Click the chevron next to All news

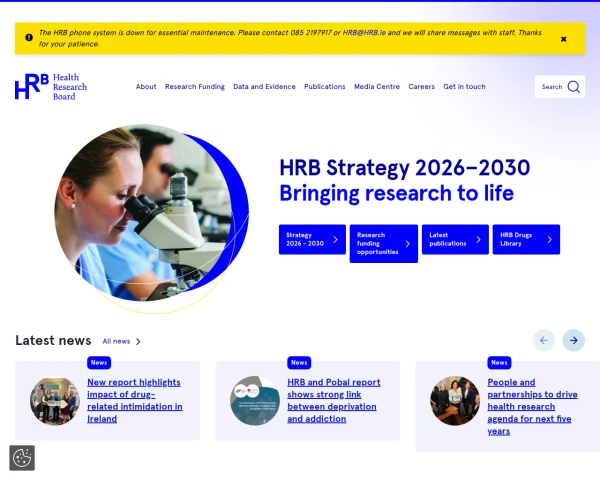tap(138, 341)
